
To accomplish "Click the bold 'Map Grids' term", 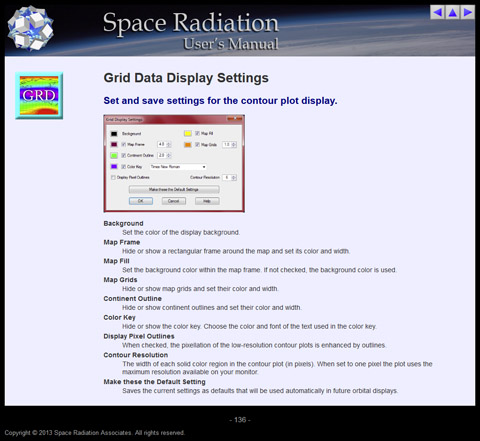I will point(120,280).
